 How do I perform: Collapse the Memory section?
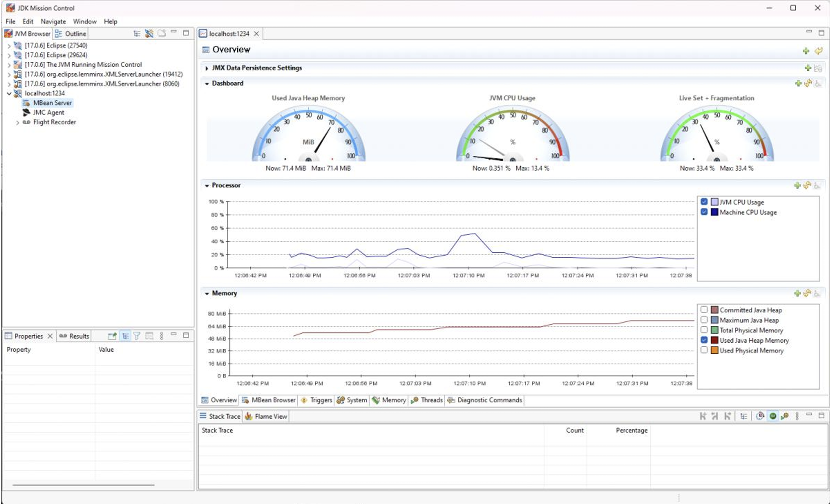coord(206,293)
